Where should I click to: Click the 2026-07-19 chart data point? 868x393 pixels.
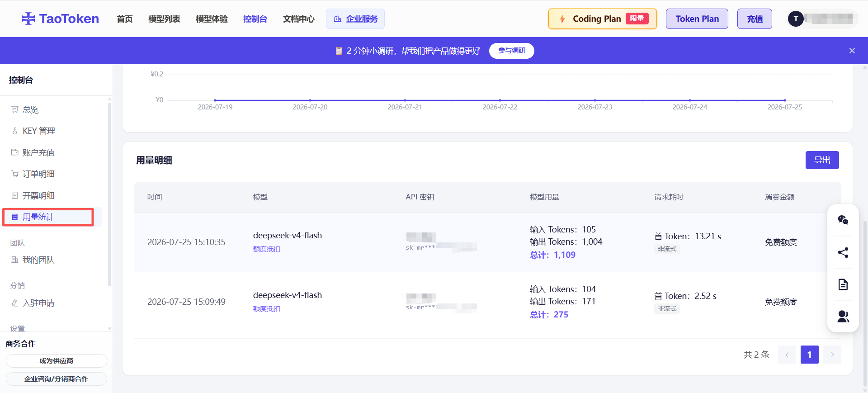pyautogui.click(x=215, y=100)
